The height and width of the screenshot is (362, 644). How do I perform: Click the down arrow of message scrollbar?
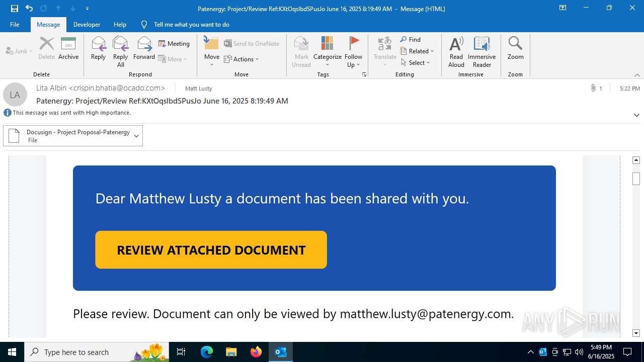point(636,333)
